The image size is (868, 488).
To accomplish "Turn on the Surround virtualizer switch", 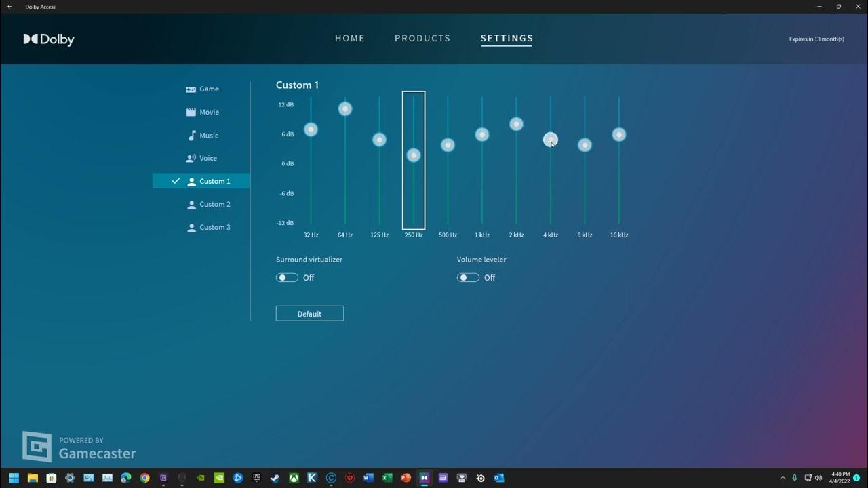I will click(x=287, y=278).
